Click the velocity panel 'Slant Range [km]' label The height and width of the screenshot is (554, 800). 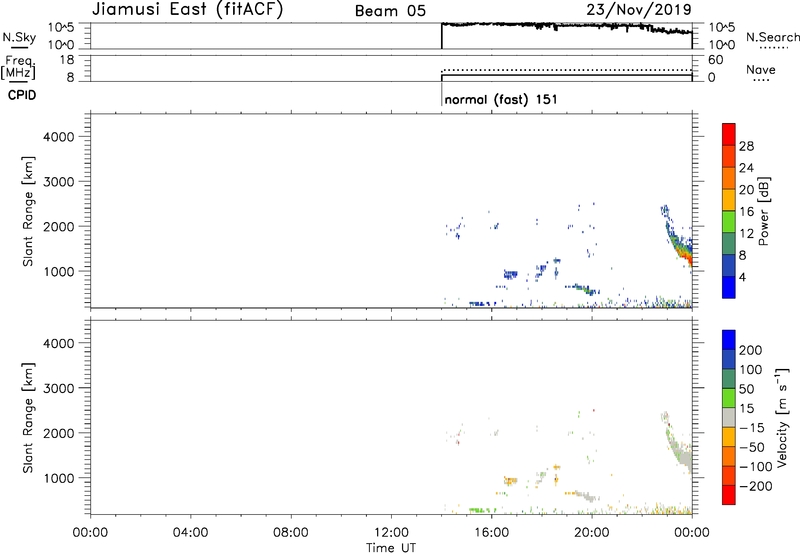click(28, 418)
